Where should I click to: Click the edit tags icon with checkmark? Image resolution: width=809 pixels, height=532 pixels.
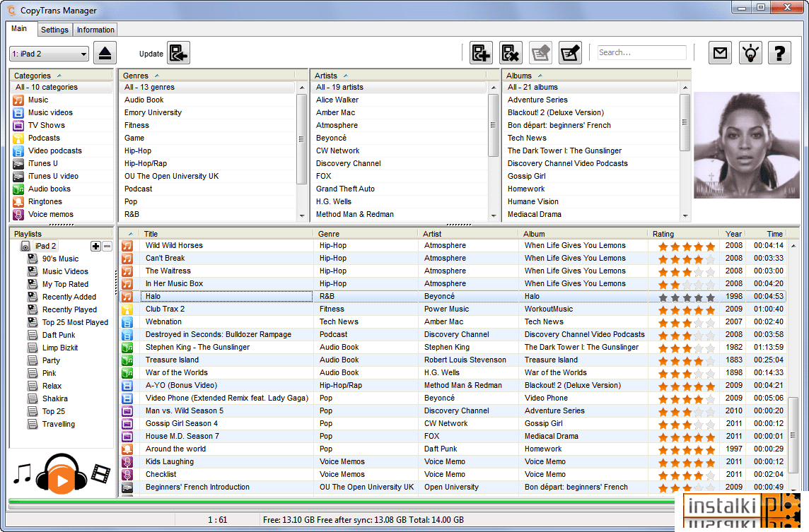[x=570, y=53]
